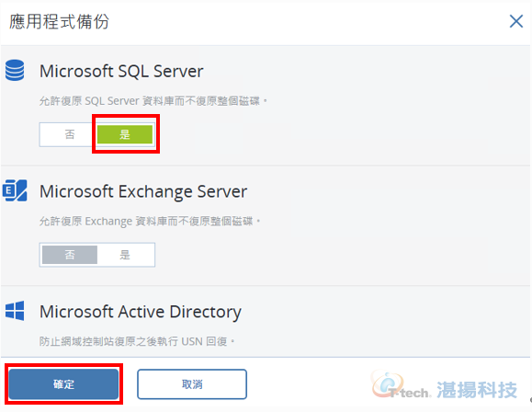Click the SQL Server 資料庫 description text
The height and width of the screenshot is (412, 532).
(153, 101)
